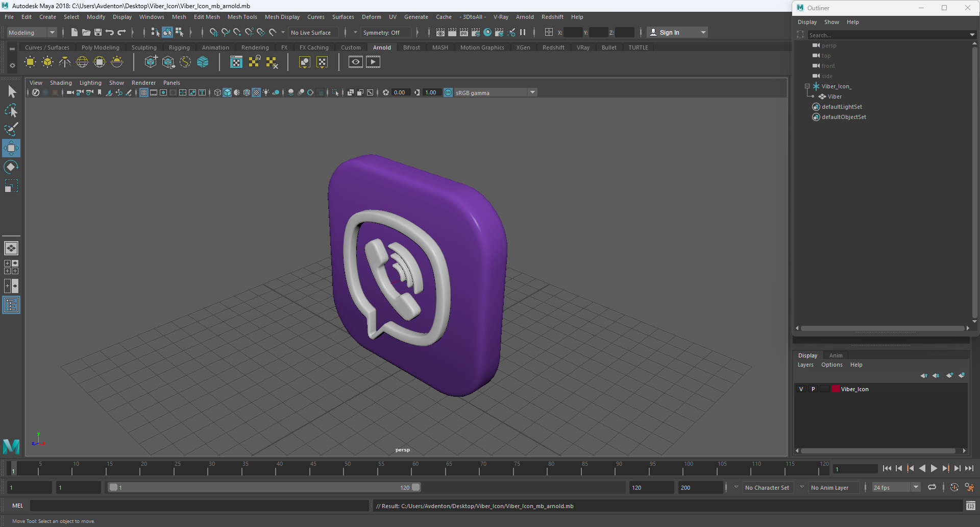
Task: Open the Sign In dropdown arrow
Action: pos(703,32)
